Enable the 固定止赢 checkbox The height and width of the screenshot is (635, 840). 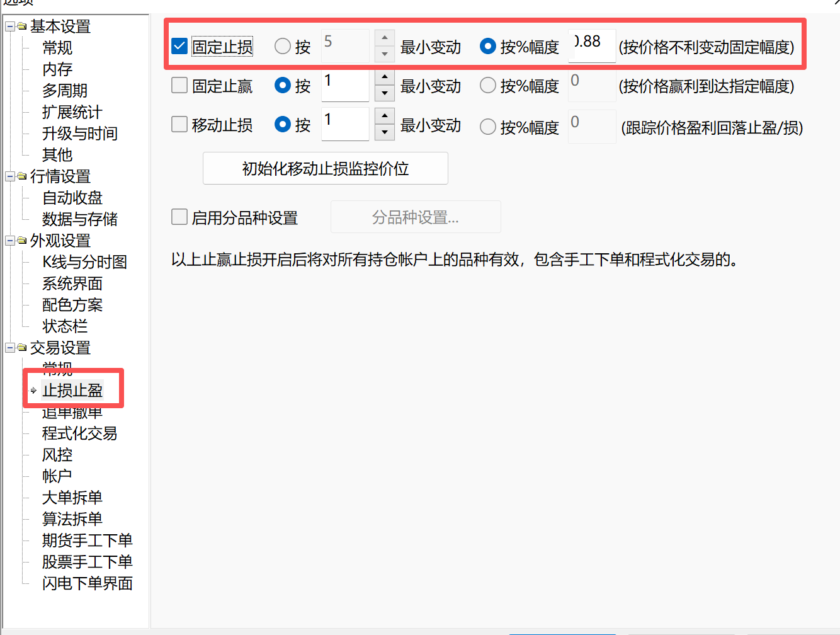tap(179, 85)
